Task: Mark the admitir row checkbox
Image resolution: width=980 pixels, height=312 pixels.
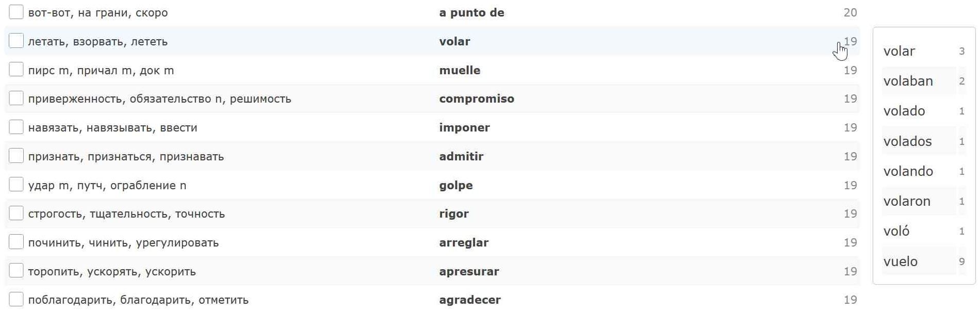Action: coord(16,156)
